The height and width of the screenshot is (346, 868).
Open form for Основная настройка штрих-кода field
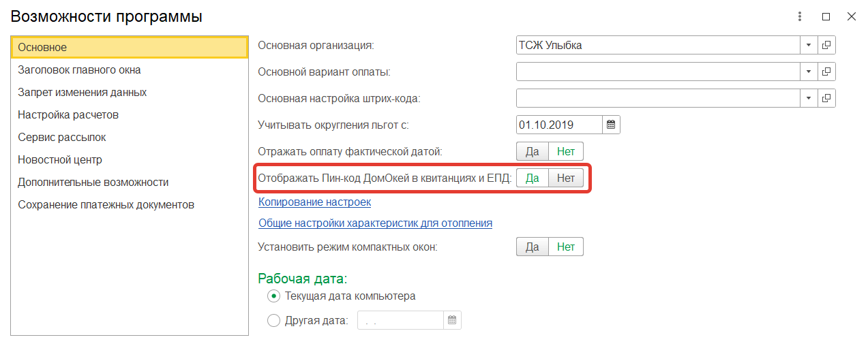coord(826,98)
